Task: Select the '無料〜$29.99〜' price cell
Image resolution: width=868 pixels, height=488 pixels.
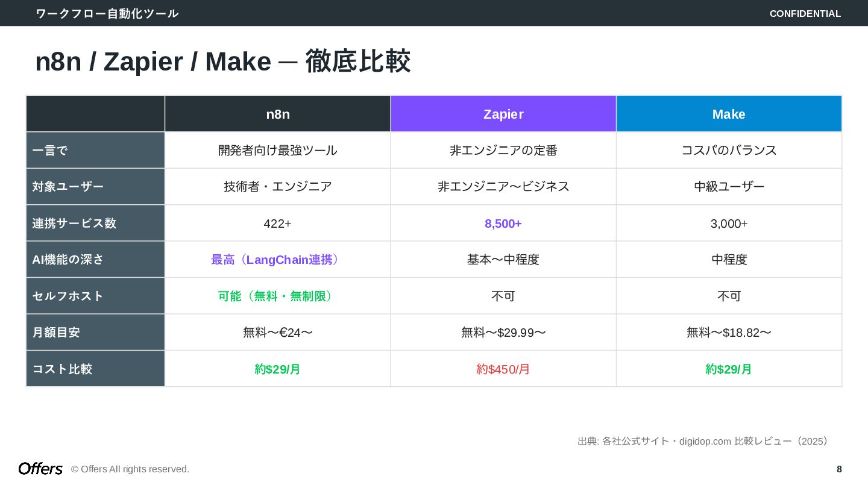Action: coord(503,333)
